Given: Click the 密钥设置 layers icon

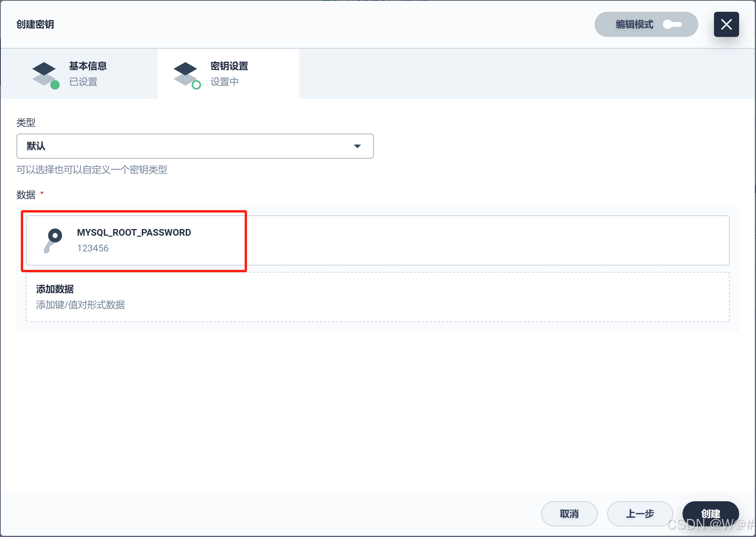Looking at the screenshot, I should tap(187, 75).
